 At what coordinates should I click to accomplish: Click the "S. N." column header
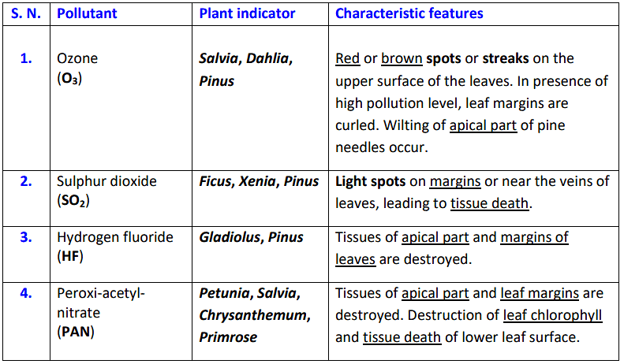[26, 13]
